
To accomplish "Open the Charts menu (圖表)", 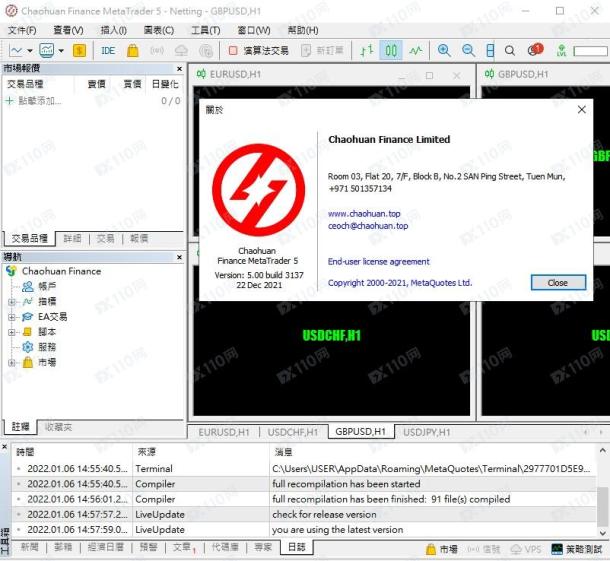I will (159, 30).
